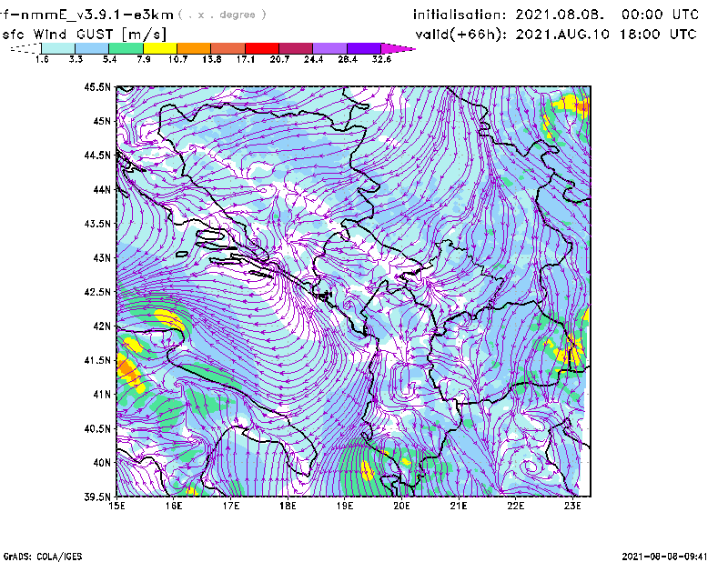Click the '21E' longitude label
728x562 pixels.
(x=459, y=506)
